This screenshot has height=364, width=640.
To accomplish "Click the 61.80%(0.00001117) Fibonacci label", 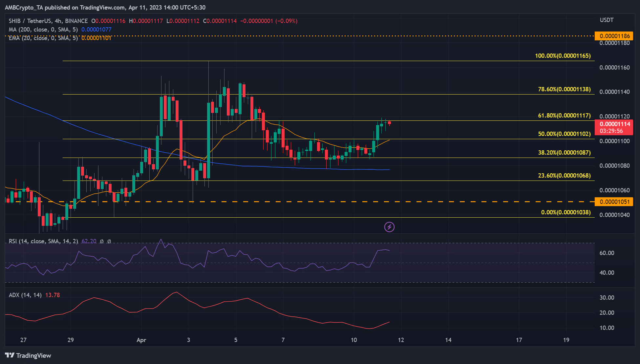I will [x=565, y=116].
